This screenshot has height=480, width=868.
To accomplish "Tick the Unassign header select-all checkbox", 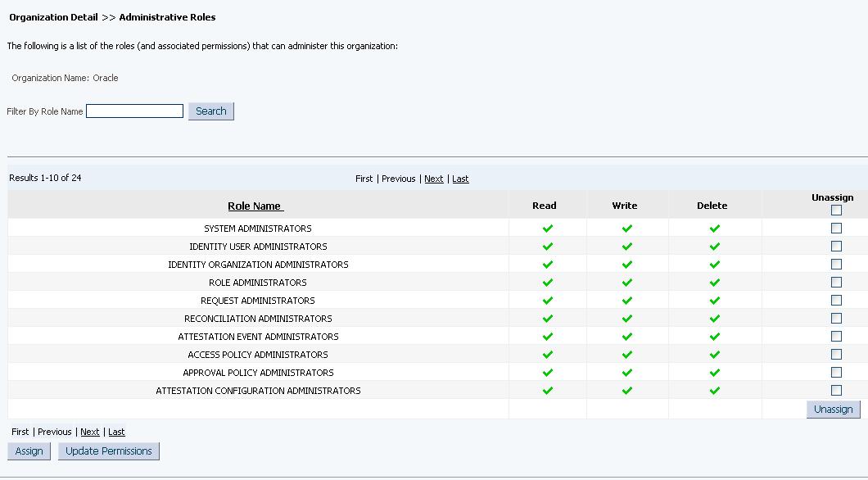I will [836, 211].
